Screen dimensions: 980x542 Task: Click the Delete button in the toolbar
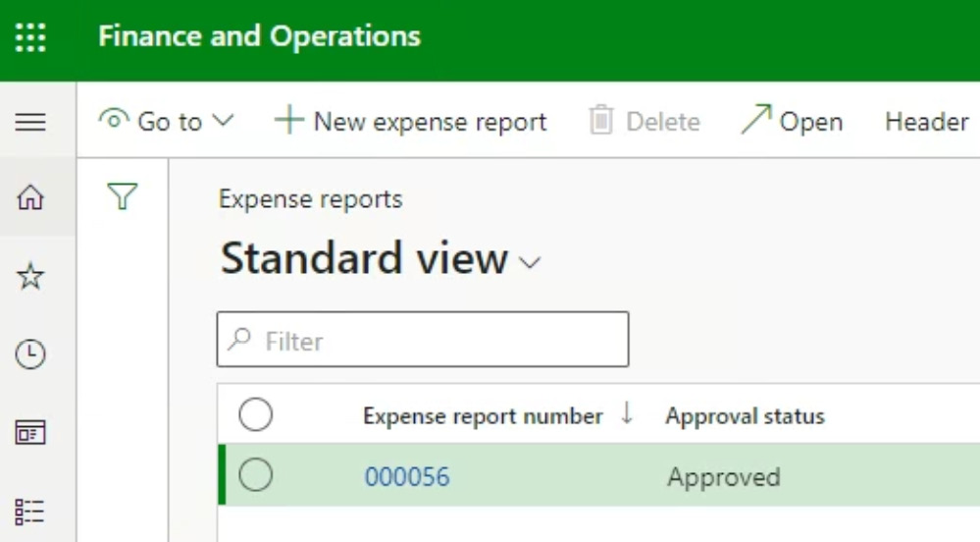pyautogui.click(x=645, y=121)
